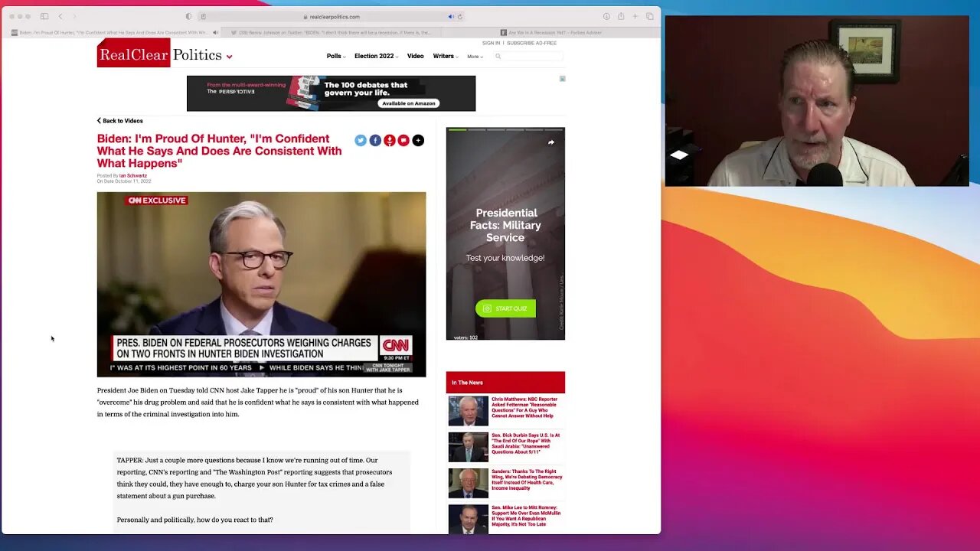Switch to the Forbes Advisor recession tab

click(550, 32)
